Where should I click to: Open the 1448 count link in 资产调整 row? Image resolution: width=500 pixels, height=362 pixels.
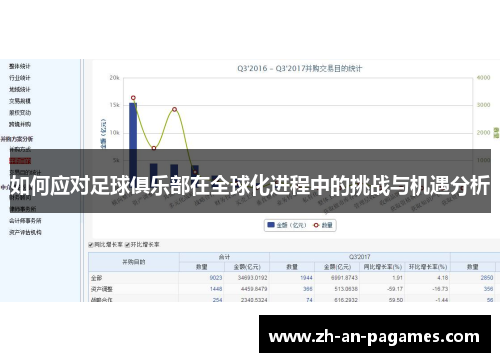coord(216,289)
